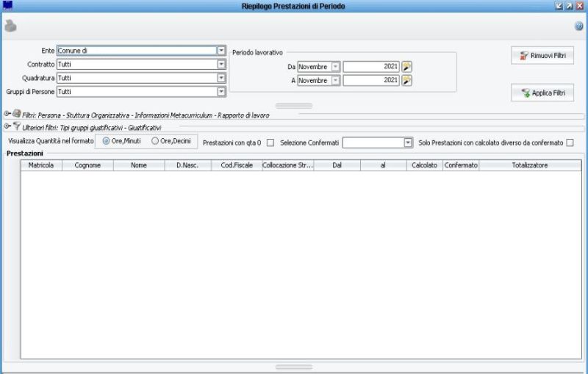
Task: Click the person filter icon next to Filtri
Action: [x=16, y=114]
